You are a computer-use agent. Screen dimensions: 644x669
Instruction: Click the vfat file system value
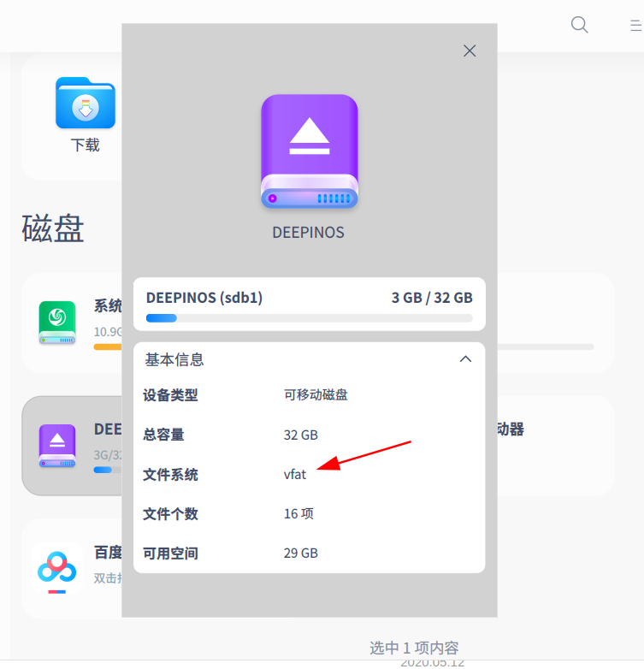click(295, 475)
